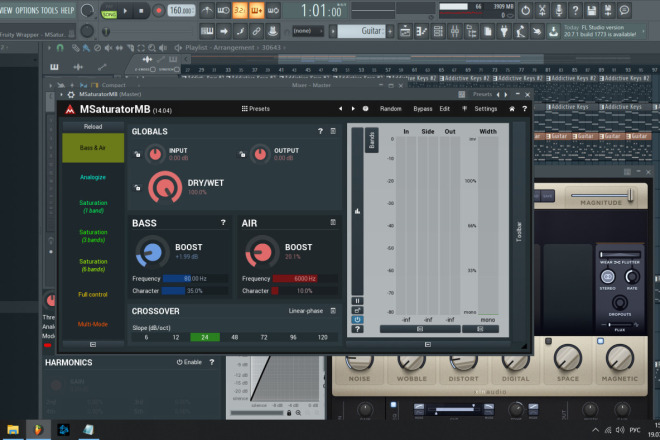This screenshot has width=660, height=440.
Task: Open the GLOBALS help question mark
Action: click(x=320, y=131)
